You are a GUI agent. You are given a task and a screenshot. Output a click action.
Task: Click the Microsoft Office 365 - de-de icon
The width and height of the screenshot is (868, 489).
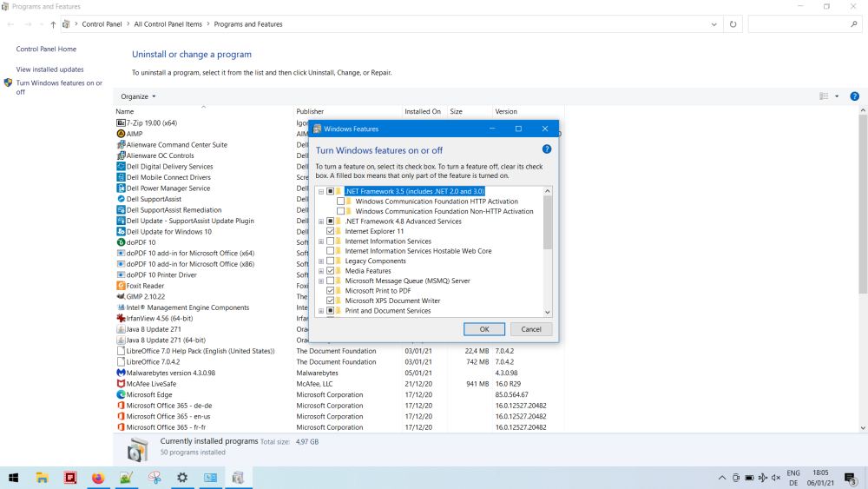tap(121, 406)
